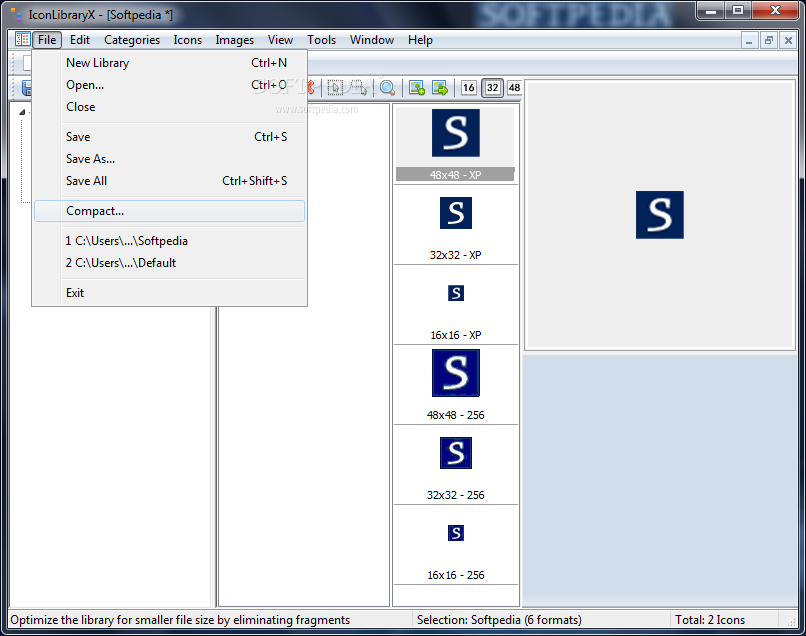Image resolution: width=806 pixels, height=636 pixels.
Task: Click the IconLibraryX application icon in menu bar
Action: 23,40
